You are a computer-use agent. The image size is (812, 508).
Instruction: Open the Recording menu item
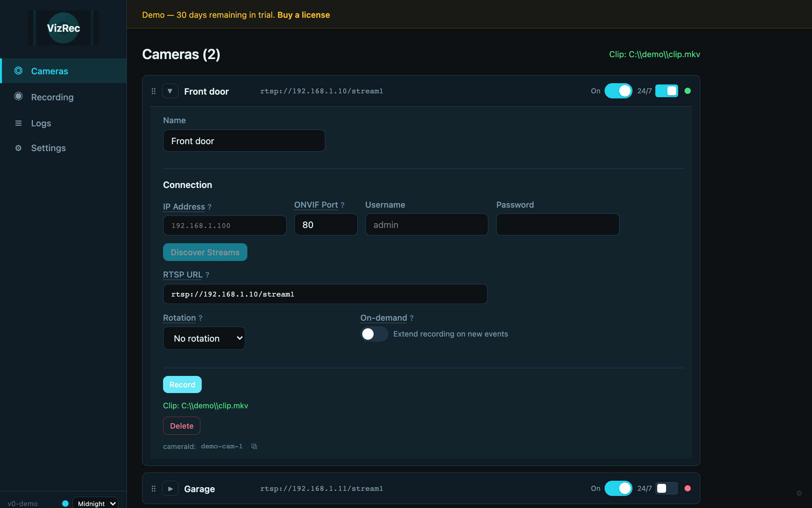(63, 97)
